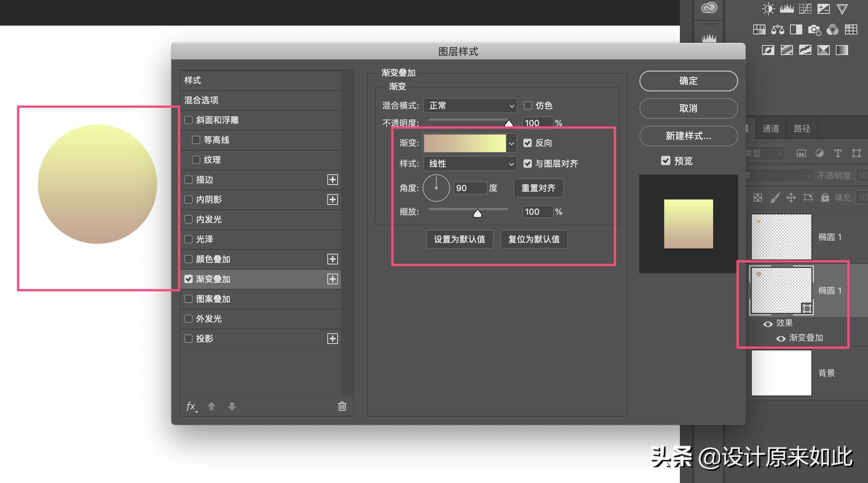The height and width of the screenshot is (483, 868).
Task: Filter layers by type using the Text icon
Action: click(x=838, y=153)
